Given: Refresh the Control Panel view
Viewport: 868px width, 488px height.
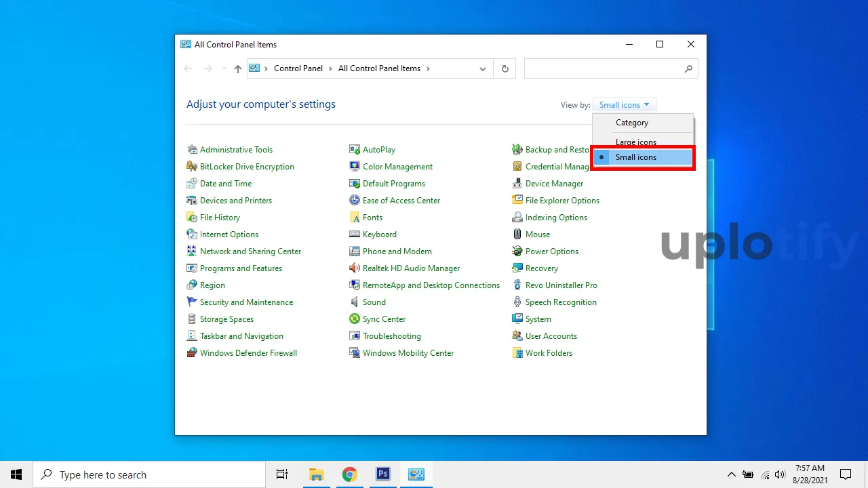Looking at the screenshot, I should [505, 68].
